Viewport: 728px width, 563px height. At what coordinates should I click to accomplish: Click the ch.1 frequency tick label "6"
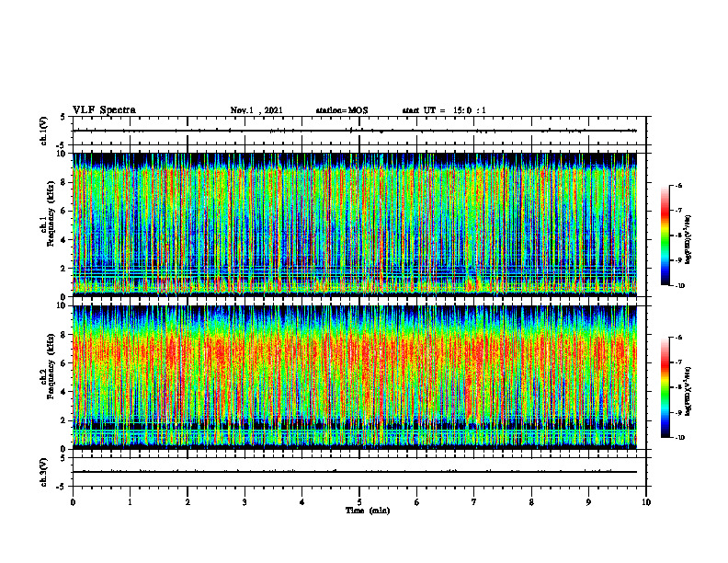63,212
